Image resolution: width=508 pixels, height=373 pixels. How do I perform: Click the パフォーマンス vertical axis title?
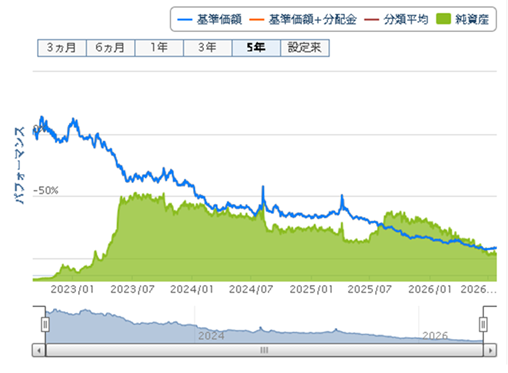(x=20, y=165)
